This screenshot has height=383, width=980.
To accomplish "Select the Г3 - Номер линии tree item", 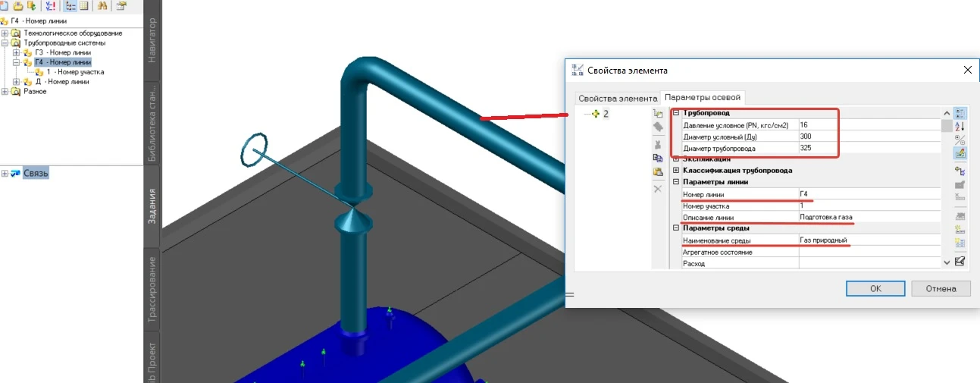I will (61, 52).
